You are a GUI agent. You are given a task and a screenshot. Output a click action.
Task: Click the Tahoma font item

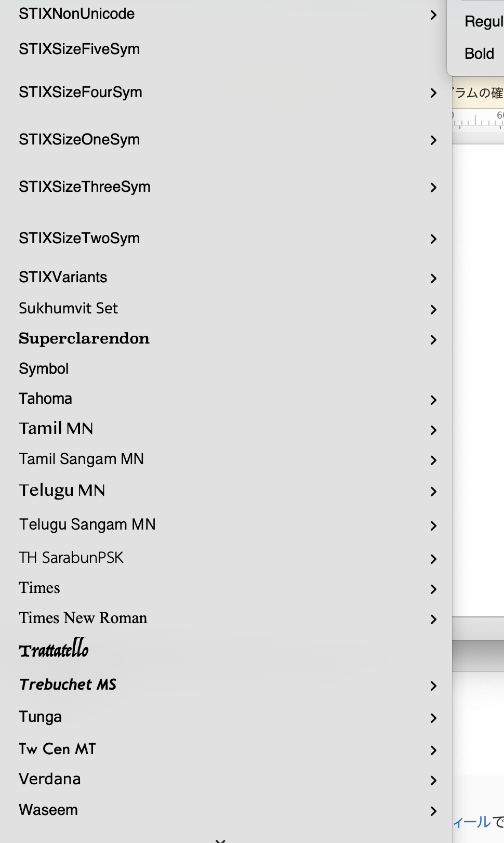tap(46, 399)
